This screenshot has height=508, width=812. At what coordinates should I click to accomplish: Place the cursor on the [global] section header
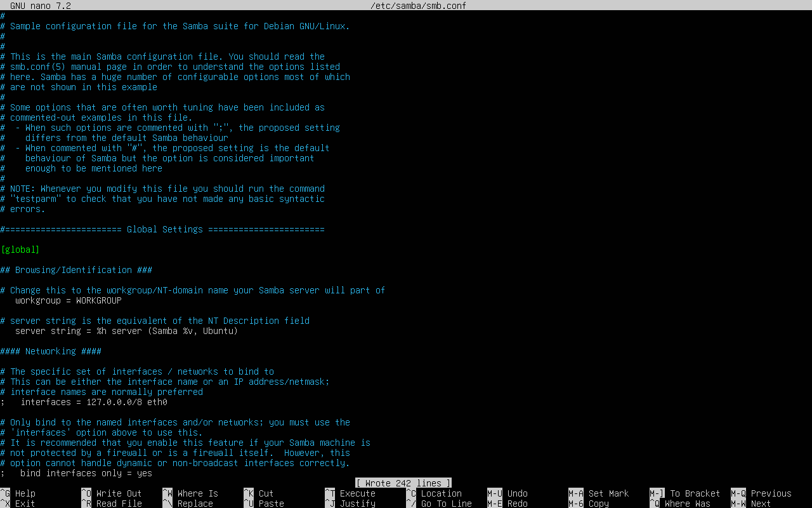tap(20, 250)
